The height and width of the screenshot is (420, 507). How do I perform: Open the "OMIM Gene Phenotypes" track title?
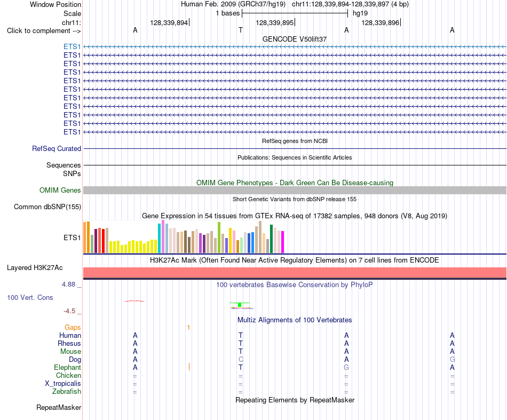point(295,183)
